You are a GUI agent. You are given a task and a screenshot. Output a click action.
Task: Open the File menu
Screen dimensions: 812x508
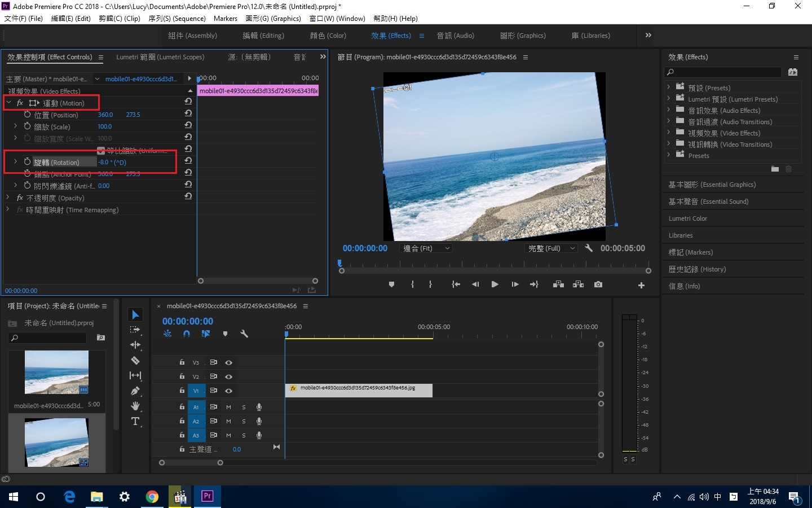tap(24, 18)
